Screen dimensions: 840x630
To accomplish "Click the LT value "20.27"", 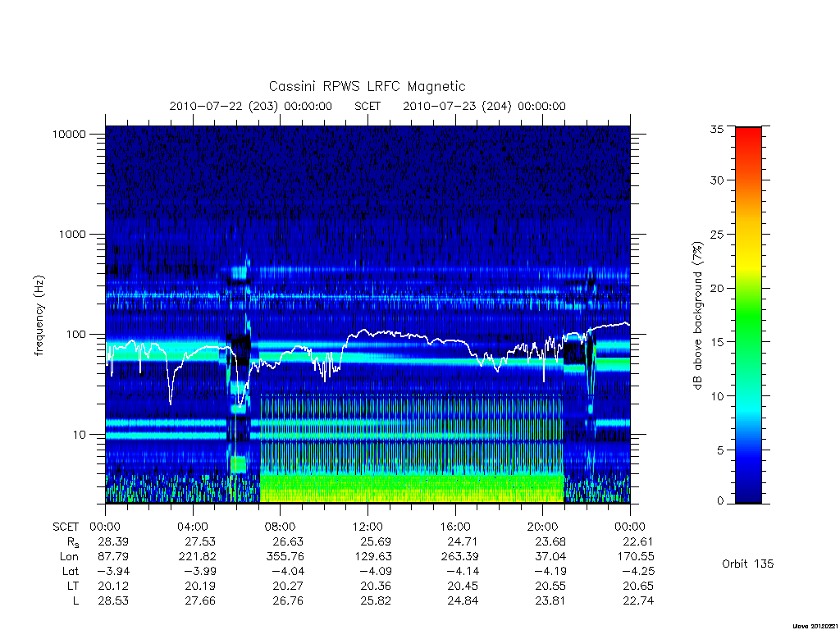I will click(288, 586).
